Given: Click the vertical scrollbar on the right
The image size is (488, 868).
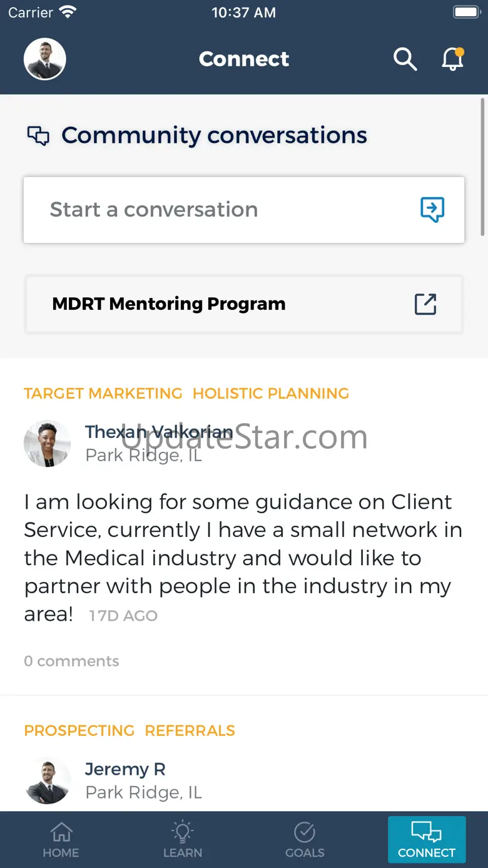Looking at the screenshot, I should tap(483, 167).
